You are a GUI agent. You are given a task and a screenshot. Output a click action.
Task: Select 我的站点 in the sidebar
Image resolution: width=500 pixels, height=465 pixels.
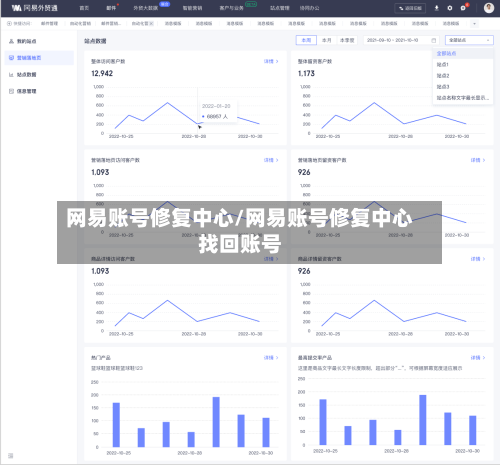[x=26, y=41]
